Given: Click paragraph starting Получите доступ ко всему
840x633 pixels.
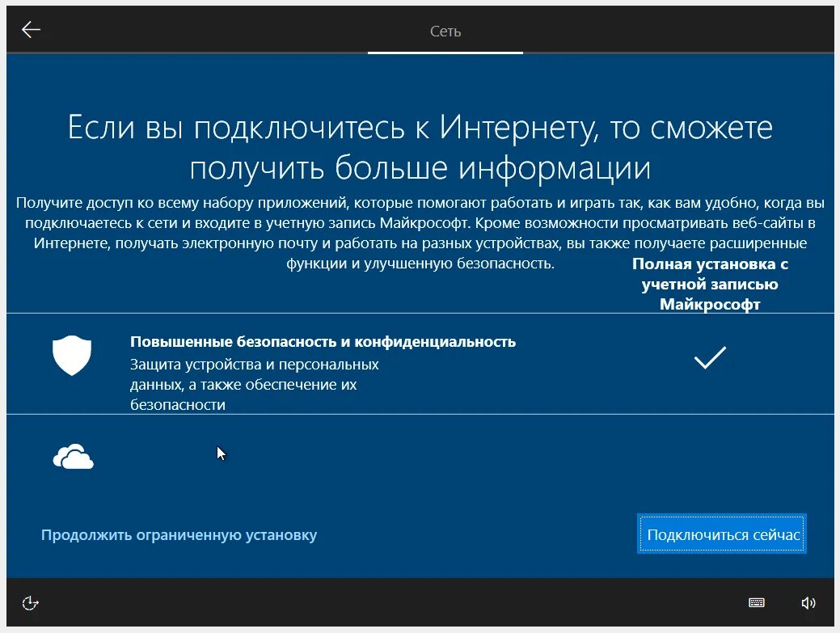Looking at the screenshot, I should point(420,233).
